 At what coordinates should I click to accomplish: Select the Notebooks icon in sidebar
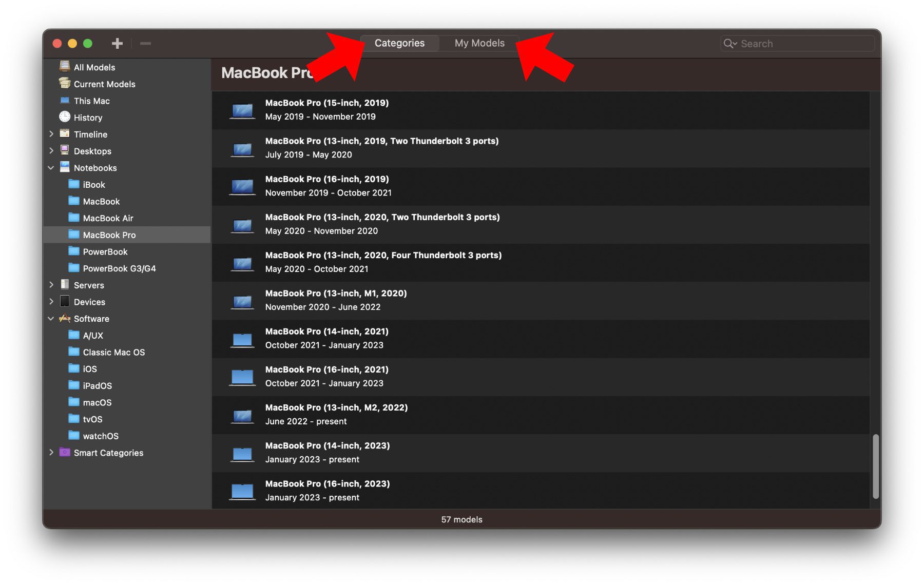[x=65, y=167]
